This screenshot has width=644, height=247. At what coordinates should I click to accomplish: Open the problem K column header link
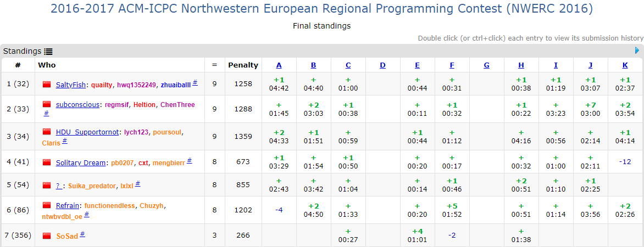tap(625, 65)
